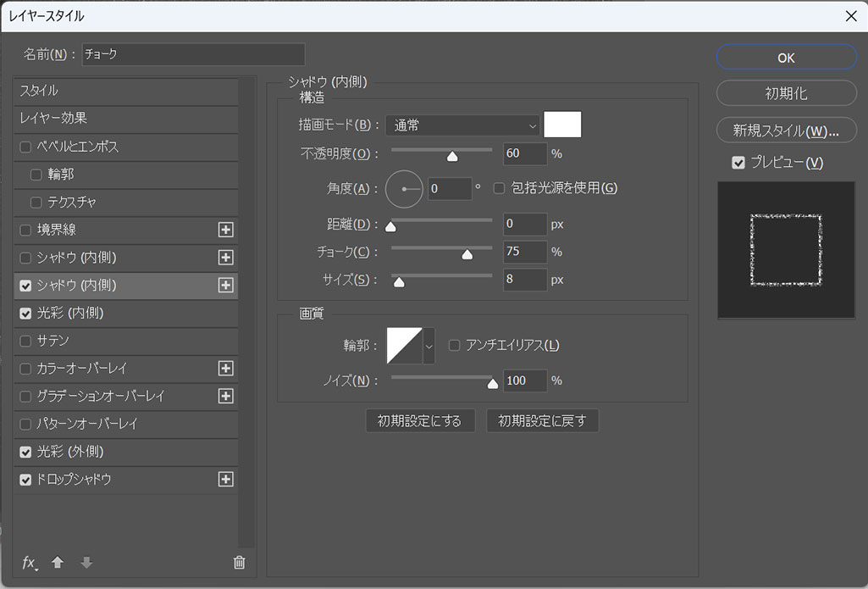This screenshot has width=868, height=589.
Task: Open the 描画モード dropdown showing 通常
Action: tap(462, 125)
